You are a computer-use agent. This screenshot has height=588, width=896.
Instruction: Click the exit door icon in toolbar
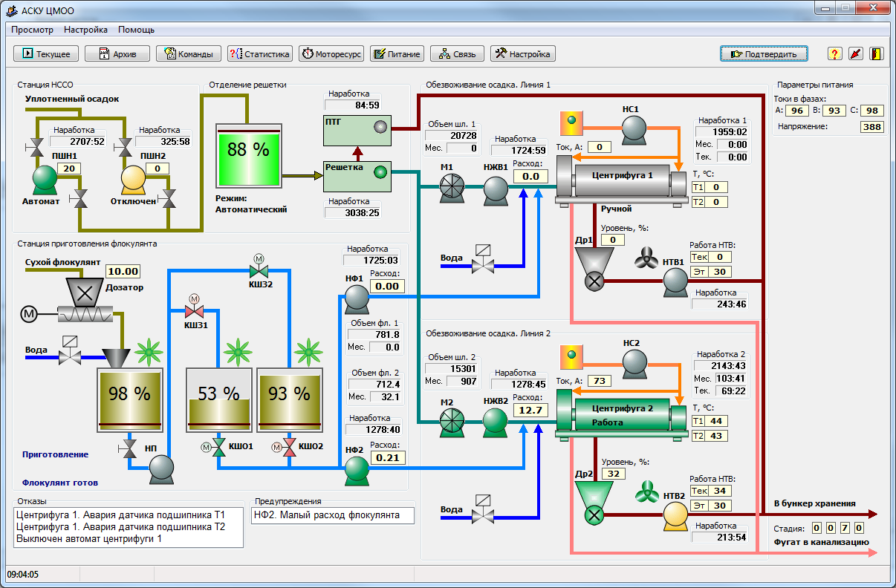tap(877, 53)
